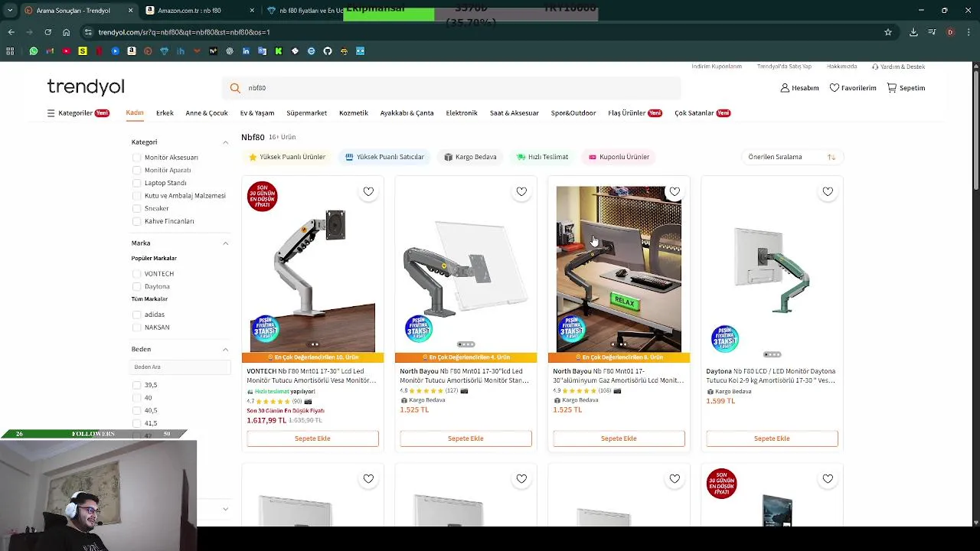The height and width of the screenshot is (551, 980).
Task: Open browser downloads icon
Action: 913,32
